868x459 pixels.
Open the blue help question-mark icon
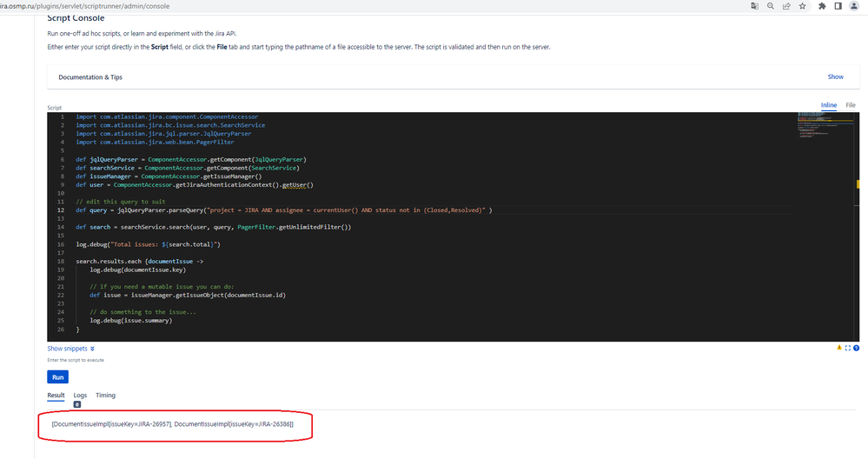tap(856, 349)
